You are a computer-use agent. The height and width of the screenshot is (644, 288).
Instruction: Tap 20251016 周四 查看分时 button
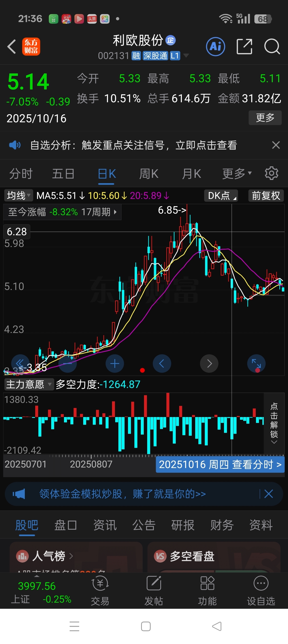pyautogui.click(x=220, y=465)
